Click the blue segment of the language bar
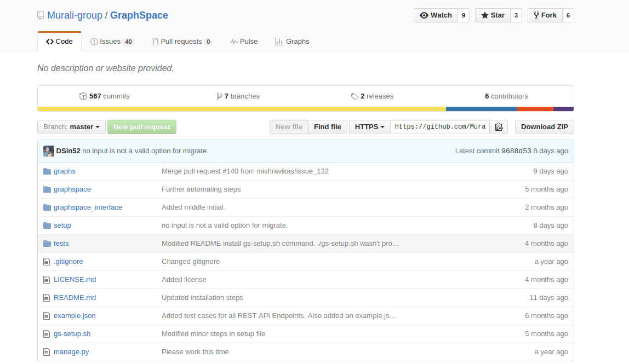629x364 pixels. pos(482,109)
